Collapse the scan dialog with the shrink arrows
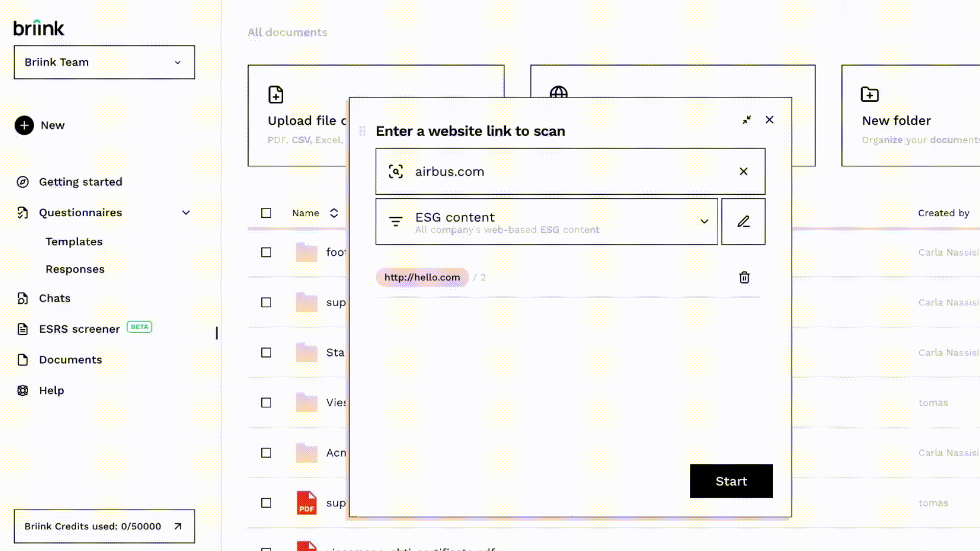Viewport: 980px width, 551px height. click(x=747, y=120)
